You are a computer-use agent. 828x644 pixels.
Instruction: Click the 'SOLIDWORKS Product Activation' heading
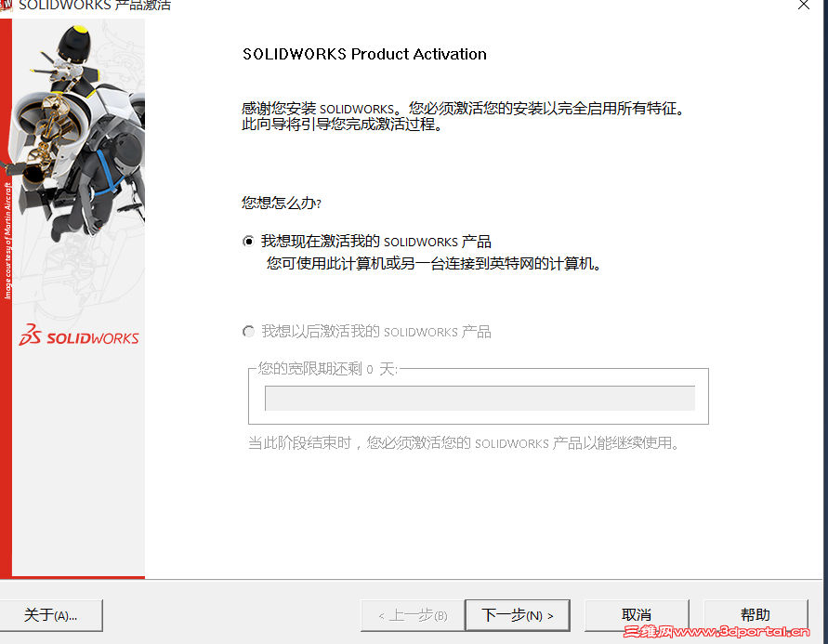(364, 55)
